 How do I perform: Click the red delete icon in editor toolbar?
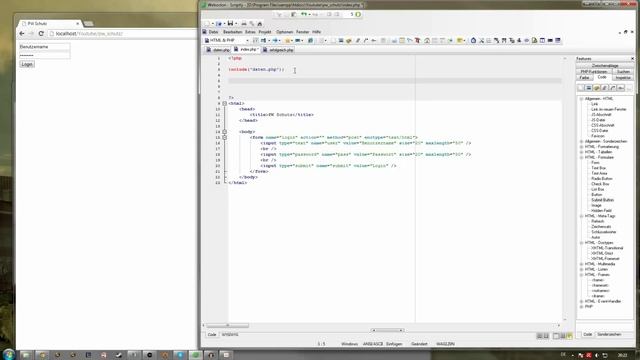coord(417,40)
